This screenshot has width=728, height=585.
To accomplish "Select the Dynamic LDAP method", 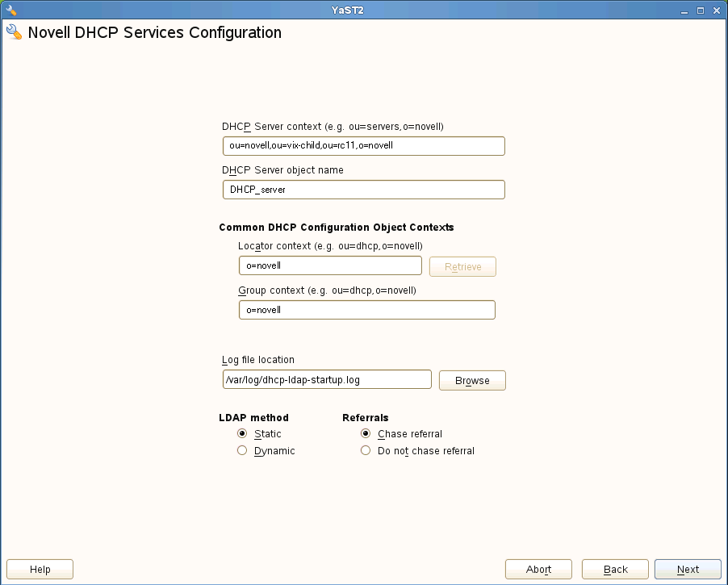I will click(242, 450).
